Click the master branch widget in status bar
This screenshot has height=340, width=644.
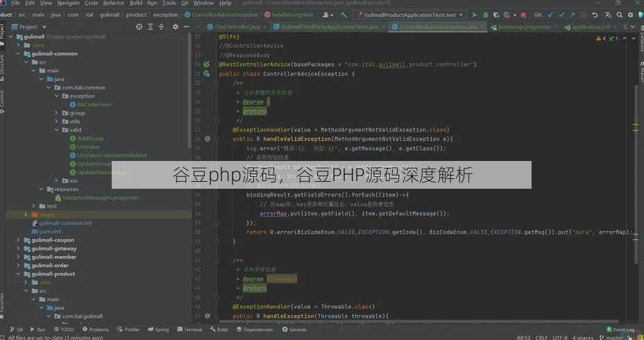pyautogui.click(x=612, y=337)
